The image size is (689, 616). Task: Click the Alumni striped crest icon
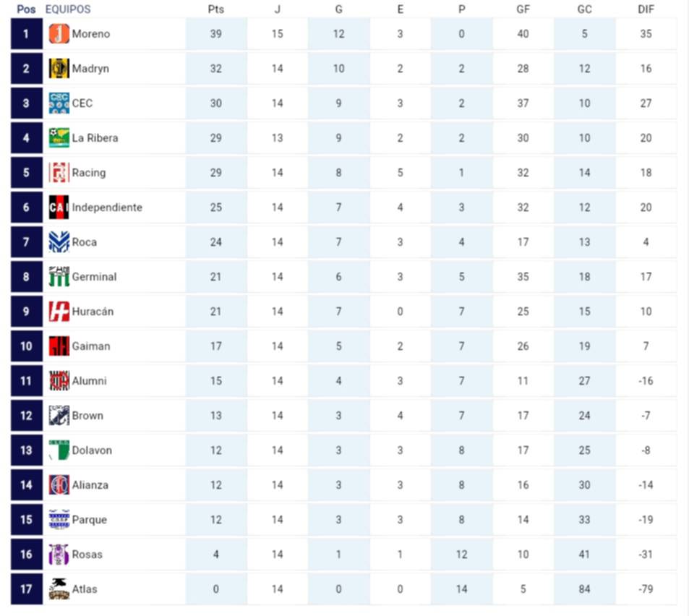59,381
